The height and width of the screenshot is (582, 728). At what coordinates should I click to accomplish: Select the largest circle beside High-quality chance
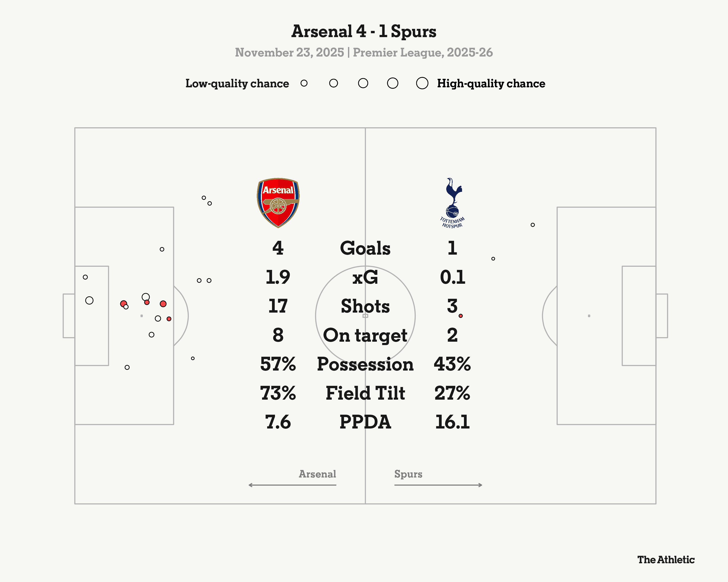click(x=422, y=83)
